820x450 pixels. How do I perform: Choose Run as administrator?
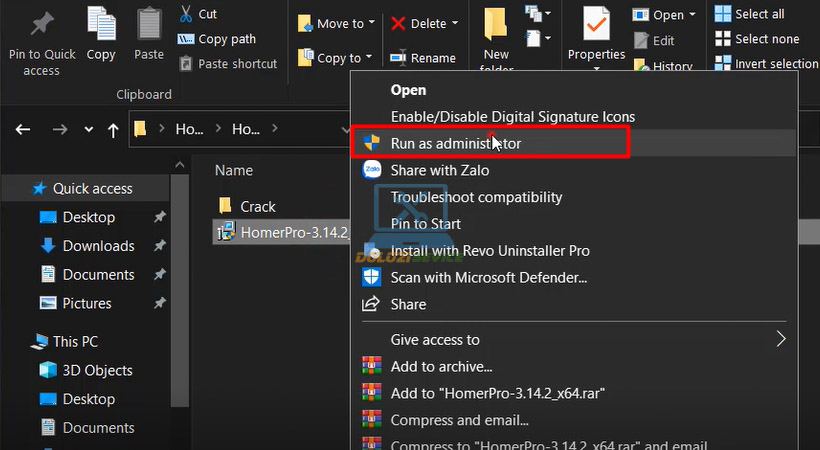tap(455, 143)
